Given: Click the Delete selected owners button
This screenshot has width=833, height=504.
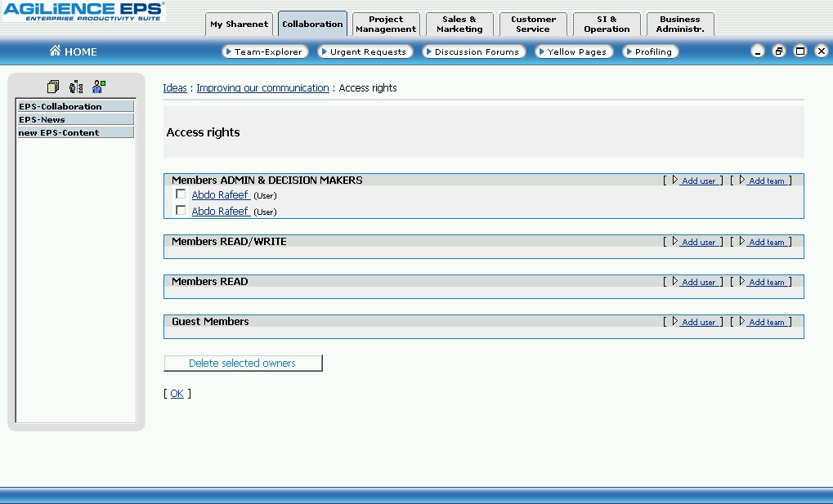Looking at the screenshot, I should click(243, 363).
